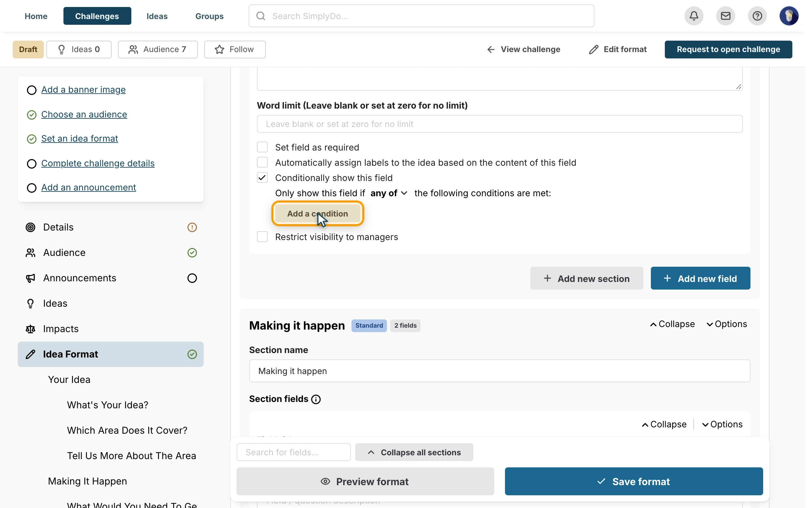Click the Announcements empty circle status icon

[x=192, y=278]
